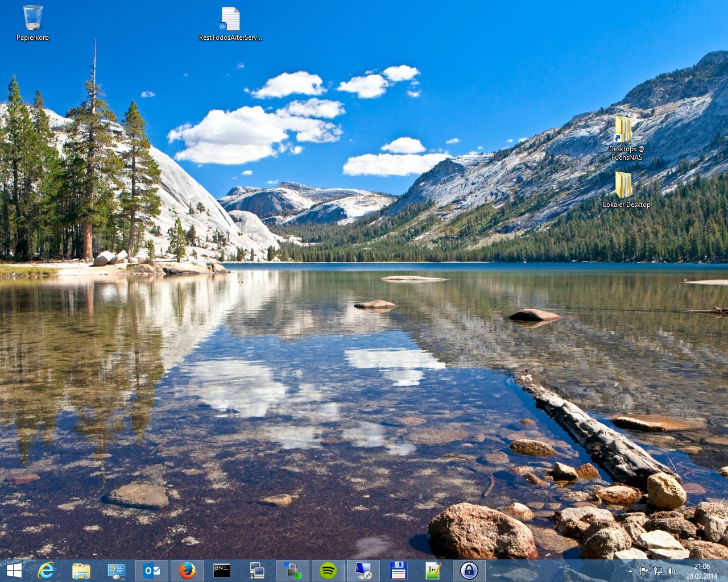Click the network computers taskbar icon

[x=257, y=571]
